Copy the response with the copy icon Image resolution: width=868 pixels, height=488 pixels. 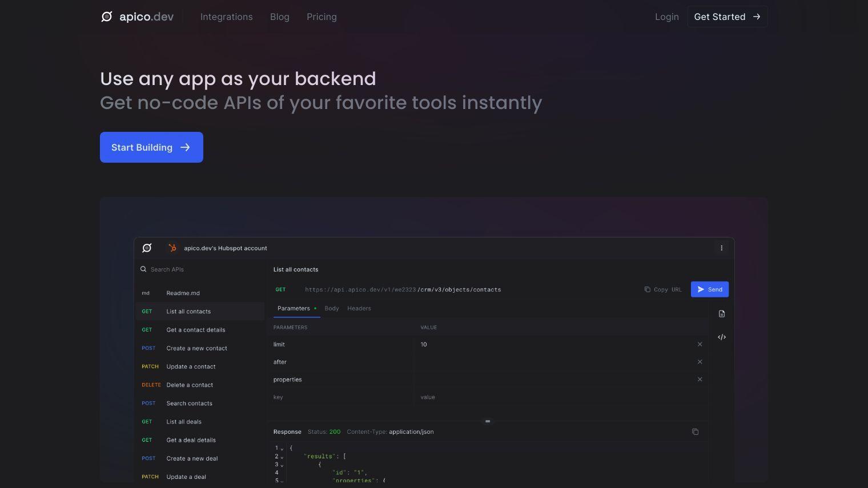[x=695, y=431]
